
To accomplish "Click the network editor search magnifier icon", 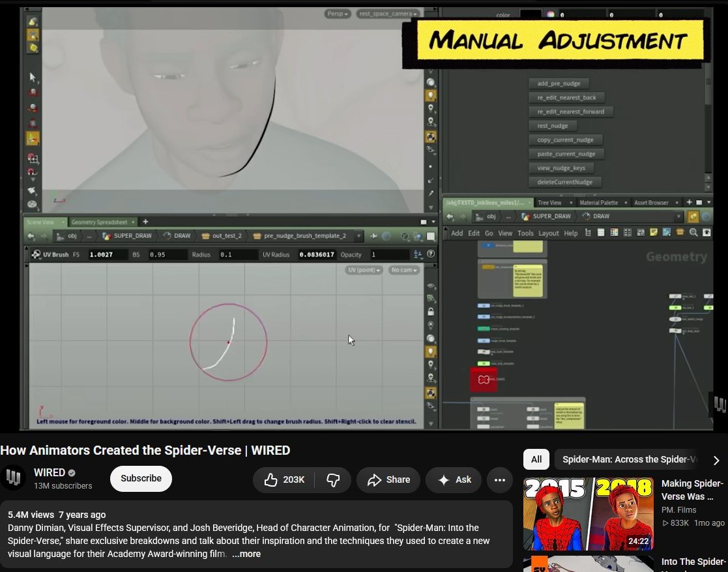I will click(693, 233).
